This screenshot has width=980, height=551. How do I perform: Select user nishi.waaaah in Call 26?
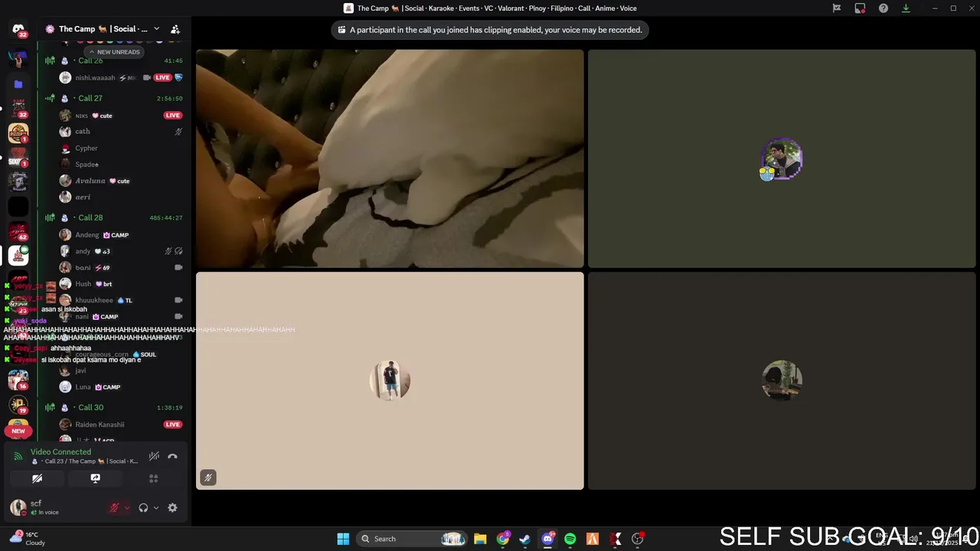coord(95,77)
